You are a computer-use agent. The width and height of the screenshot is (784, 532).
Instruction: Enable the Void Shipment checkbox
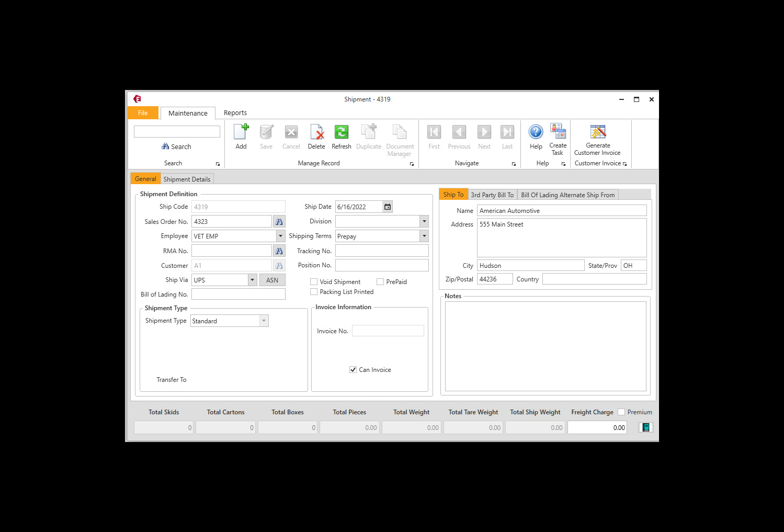314,281
